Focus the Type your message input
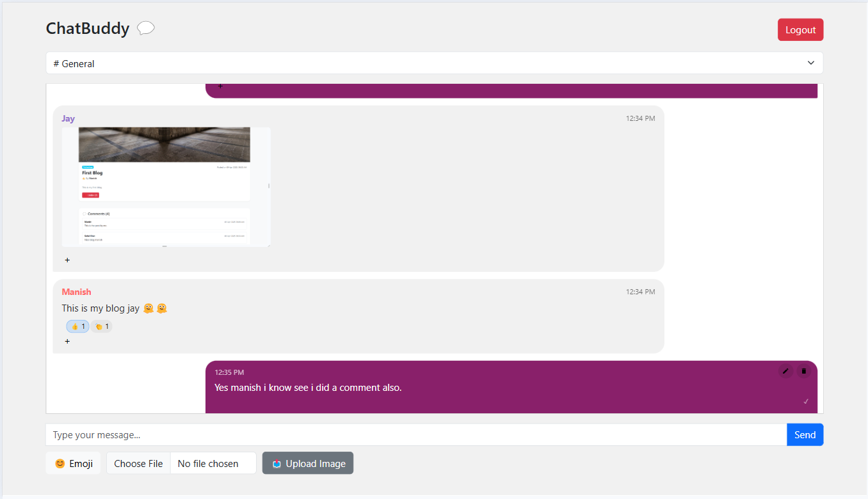This screenshot has width=868, height=499. pos(416,434)
